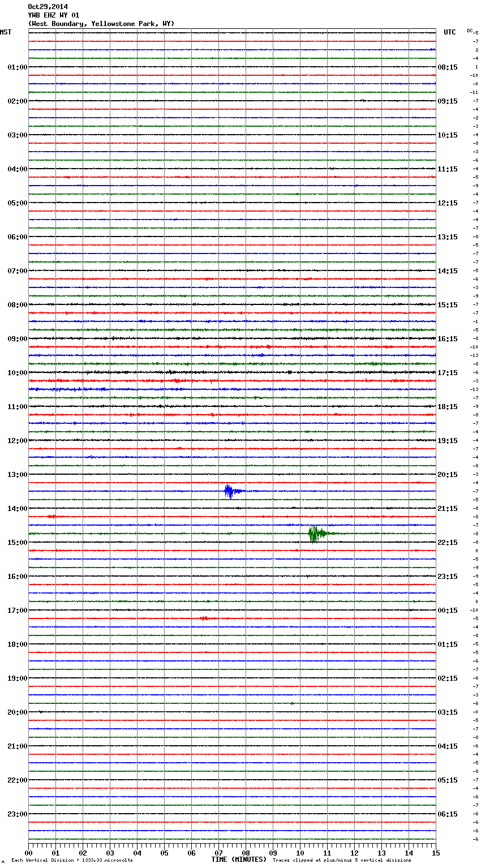Screen dimensions: 481x868
Task: Select the 16:00 MST time label
Action: pyautogui.click(x=18, y=577)
